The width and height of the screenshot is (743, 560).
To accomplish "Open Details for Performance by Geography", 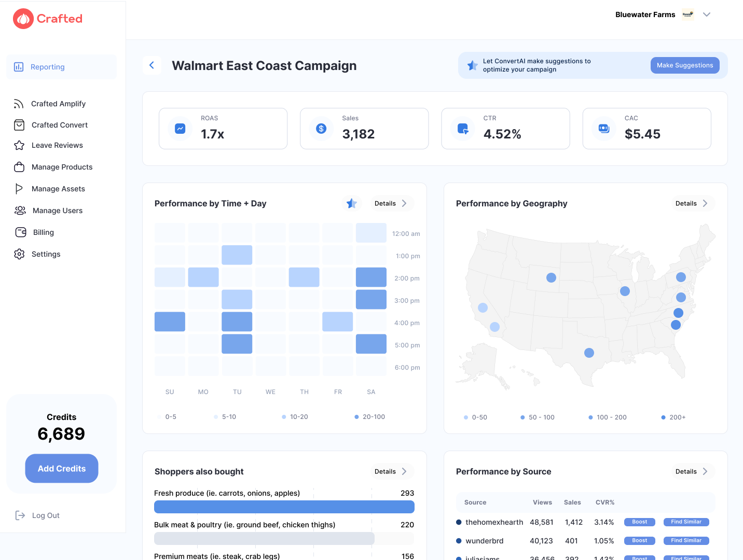I will (692, 203).
